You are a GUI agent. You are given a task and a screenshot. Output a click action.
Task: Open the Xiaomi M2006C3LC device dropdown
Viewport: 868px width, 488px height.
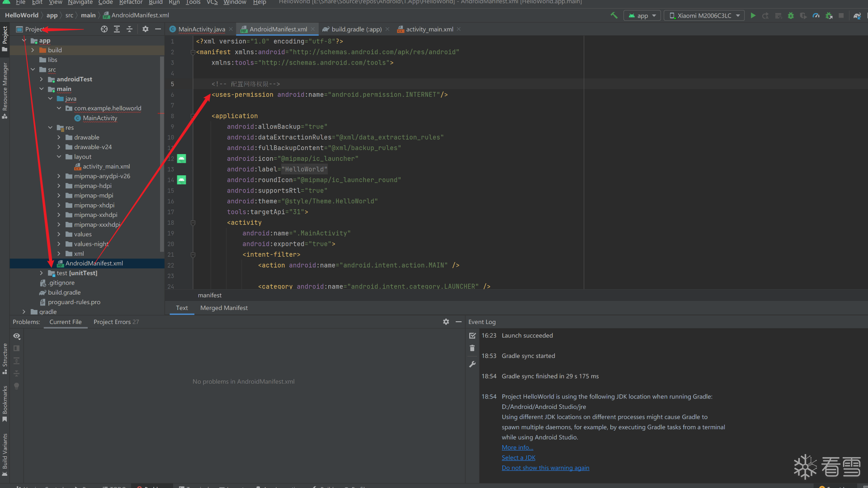coord(704,15)
